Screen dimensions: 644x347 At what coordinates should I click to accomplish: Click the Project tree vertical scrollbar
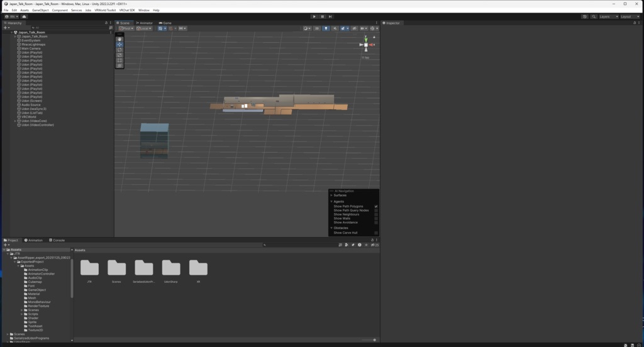(72, 278)
